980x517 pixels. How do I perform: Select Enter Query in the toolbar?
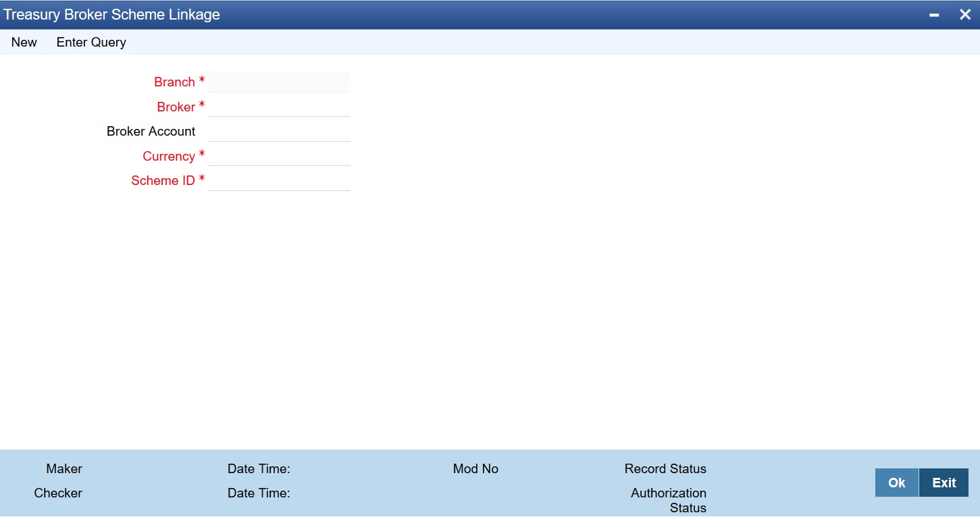click(x=91, y=42)
